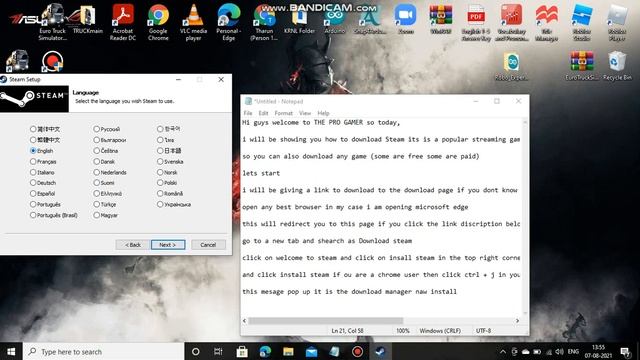Screen dimensions: 640x360
Task: Select the Português (Brasil) radio button
Action: click(x=33, y=215)
